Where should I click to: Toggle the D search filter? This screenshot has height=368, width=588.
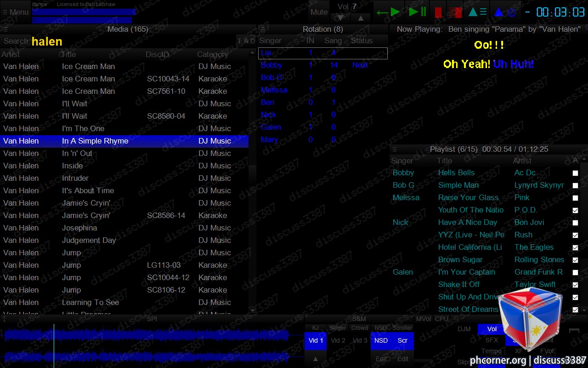[252, 41]
